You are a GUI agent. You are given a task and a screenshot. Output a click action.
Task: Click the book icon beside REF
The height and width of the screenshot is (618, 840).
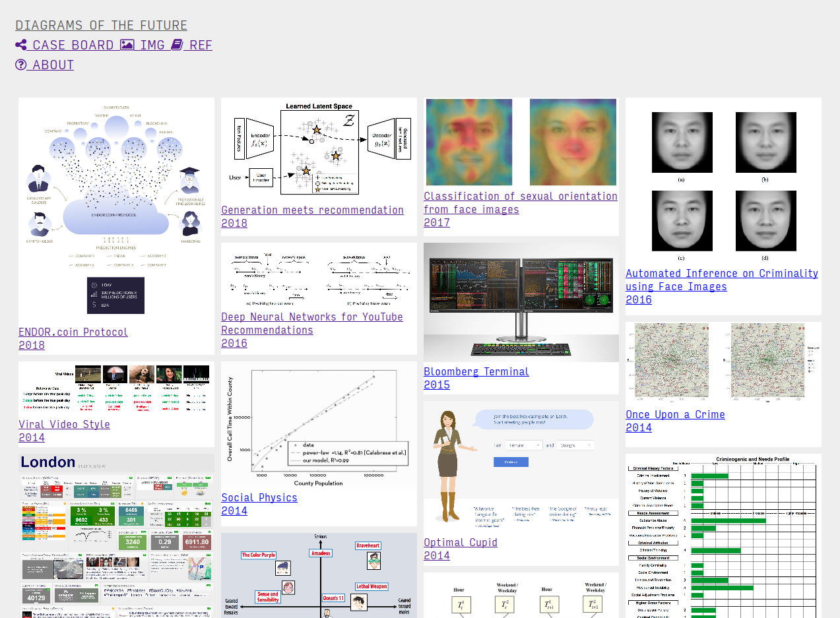point(177,45)
